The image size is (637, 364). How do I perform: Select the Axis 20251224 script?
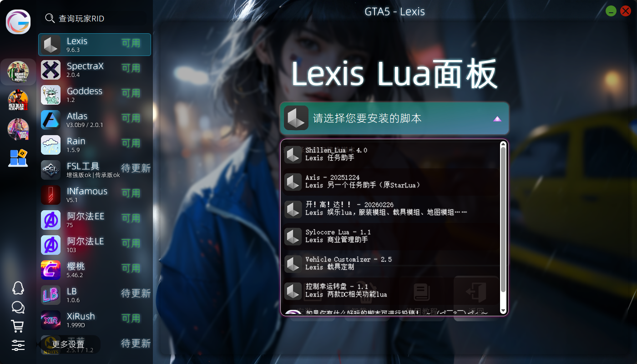(390, 182)
